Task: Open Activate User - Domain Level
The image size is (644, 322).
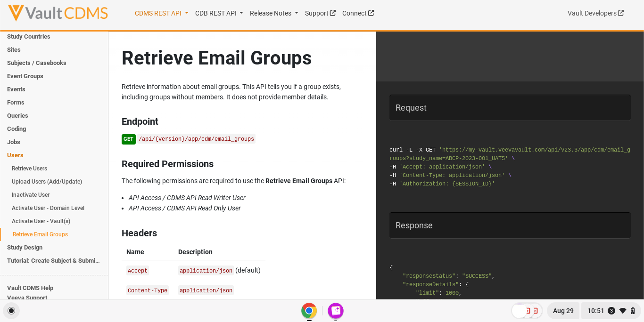Action: pyautogui.click(x=48, y=208)
